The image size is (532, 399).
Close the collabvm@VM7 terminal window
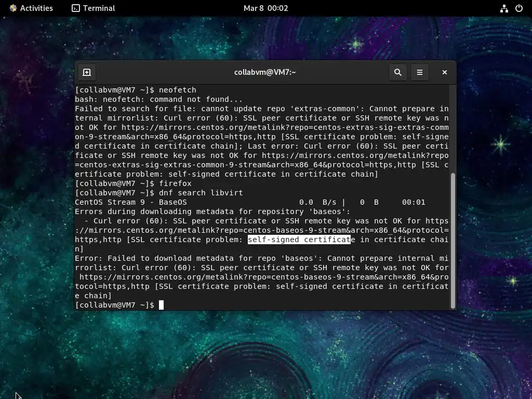point(445,72)
